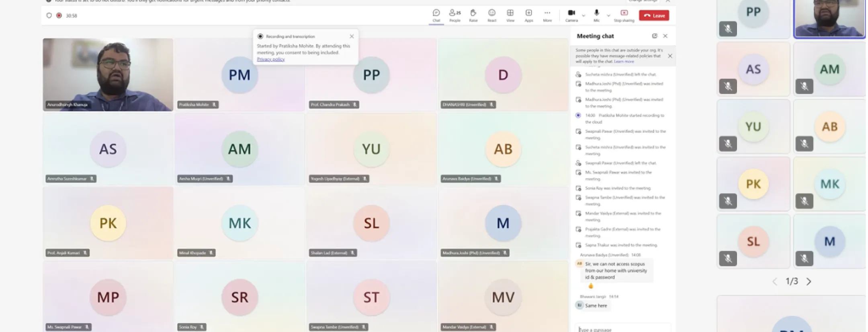Select the ST avatar for Swapna Tambe
This screenshot has height=332, width=868.
click(x=371, y=297)
